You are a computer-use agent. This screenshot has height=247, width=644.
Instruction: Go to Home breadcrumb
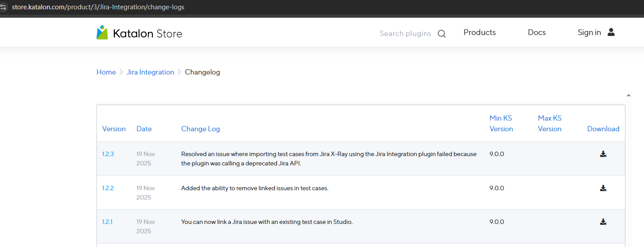click(106, 72)
